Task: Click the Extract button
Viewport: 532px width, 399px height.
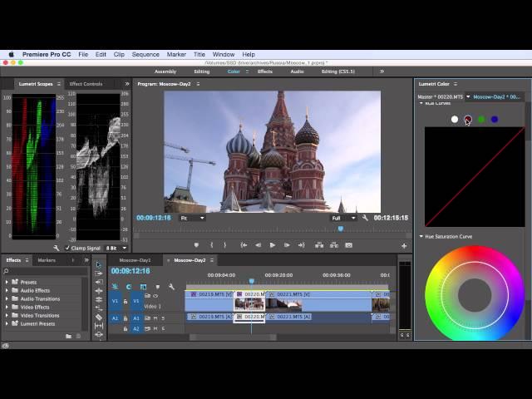Action: click(334, 245)
